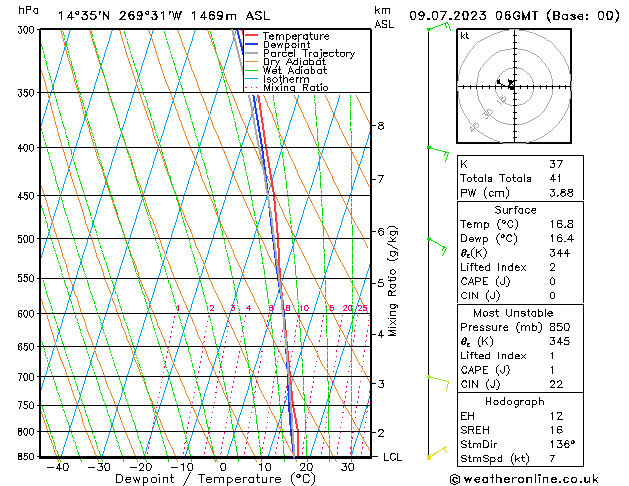629x486 pixels.
Task: Click the kt label in hodograph box
Action: 464,36
